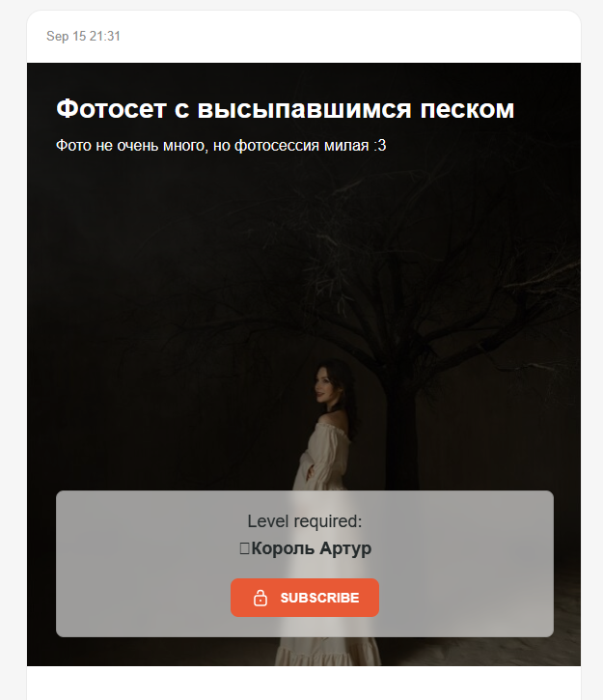Open the post timestamp Sep 15 21:31
The image size is (603, 700).
[x=83, y=36]
